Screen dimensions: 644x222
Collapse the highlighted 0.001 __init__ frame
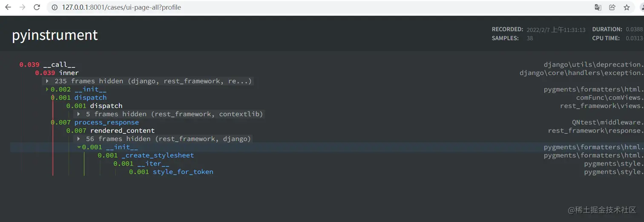(x=79, y=147)
